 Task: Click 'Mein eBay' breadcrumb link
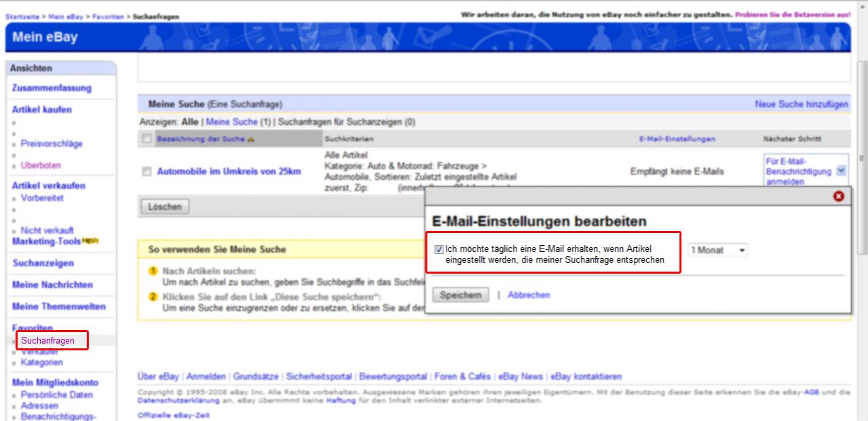click(x=67, y=16)
